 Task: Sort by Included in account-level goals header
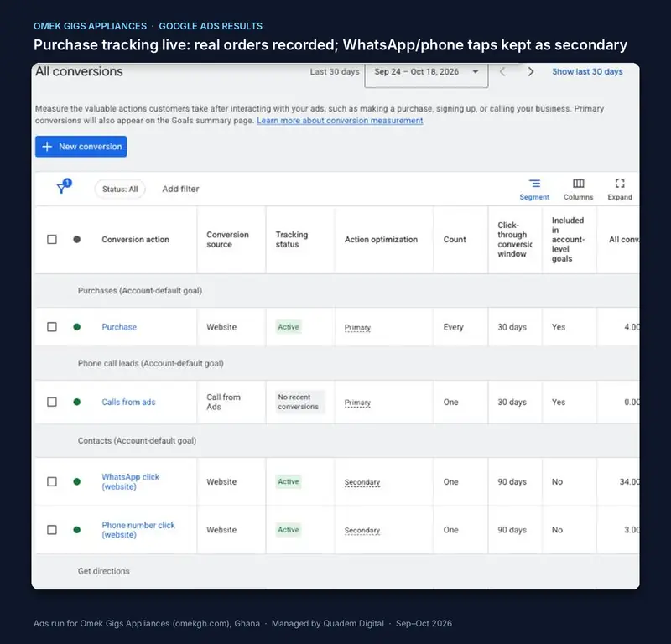(568, 239)
